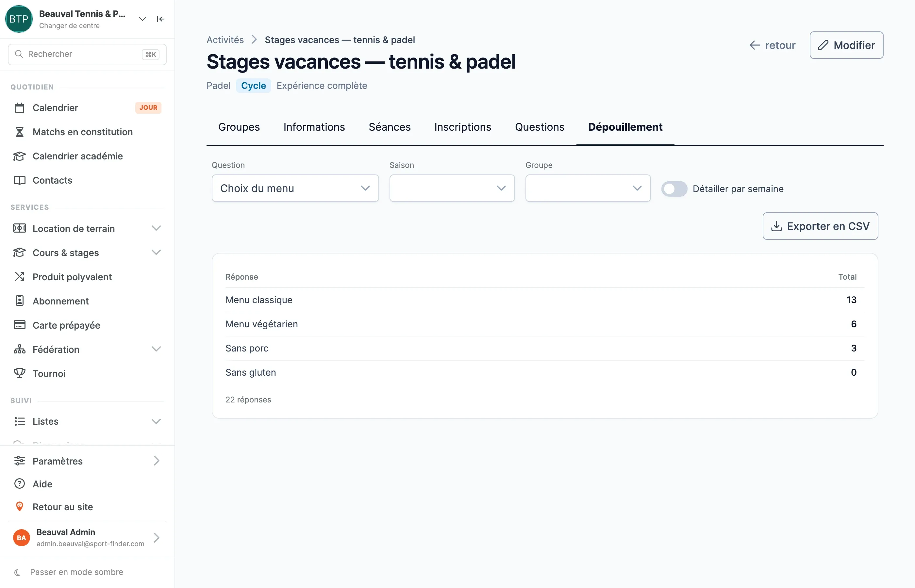
Task: Toggle Détailler par semaine switch
Action: pyautogui.click(x=674, y=188)
